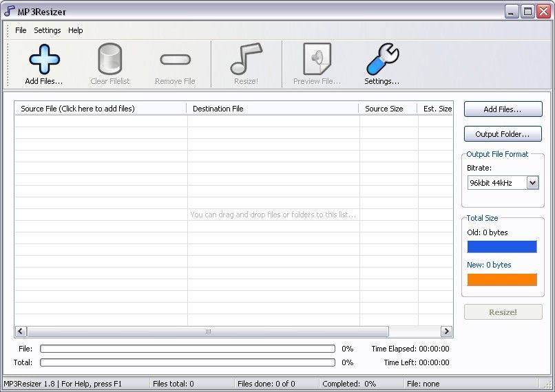555x392 pixels.
Task: Click the drag and drop hint text
Action: pyautogui.click(x=273, y=215)
